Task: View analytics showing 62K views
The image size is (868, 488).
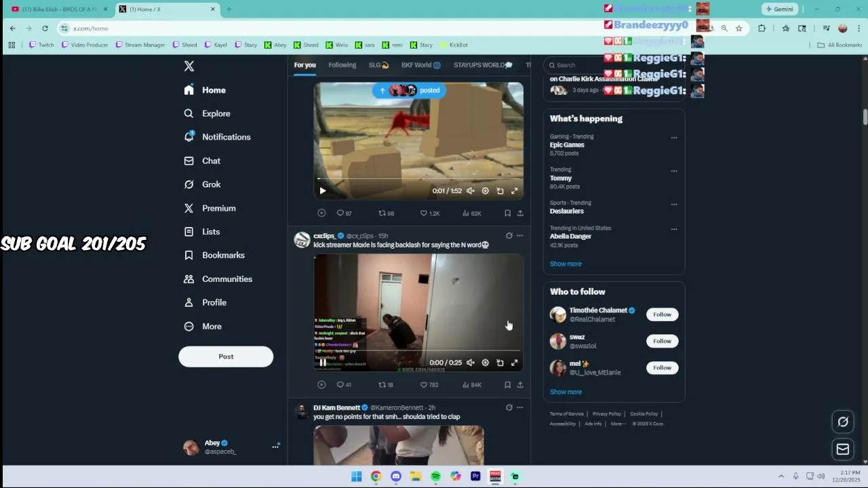Action: 471,213
